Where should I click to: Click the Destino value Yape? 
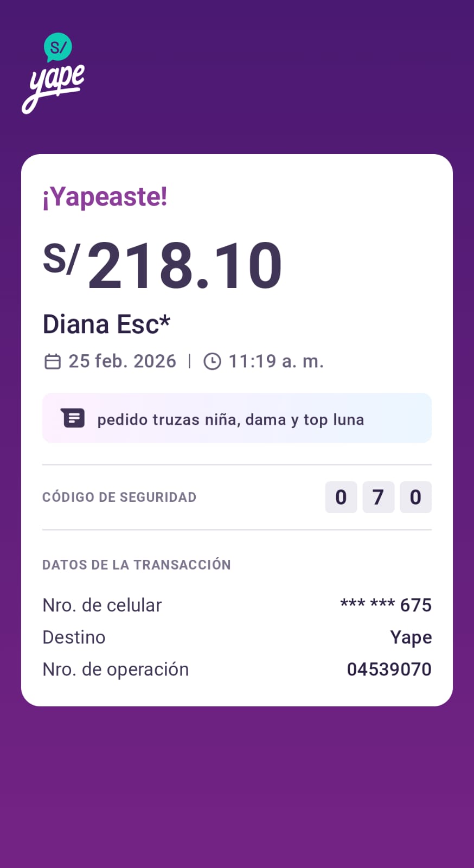click(411, 637)
